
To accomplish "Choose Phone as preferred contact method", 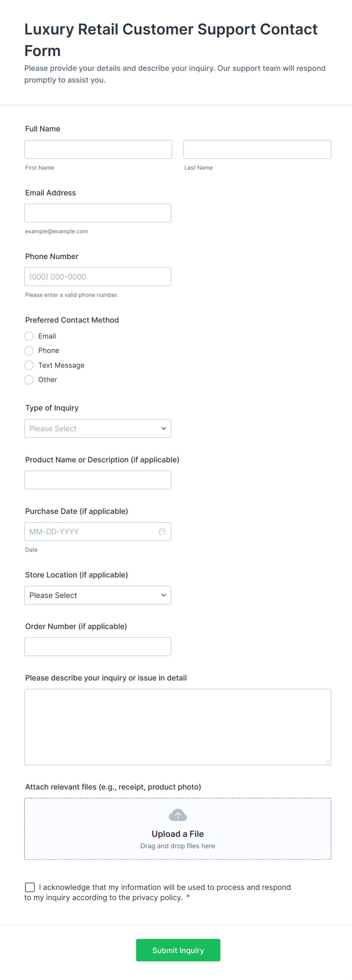I will tap(29, 350).
